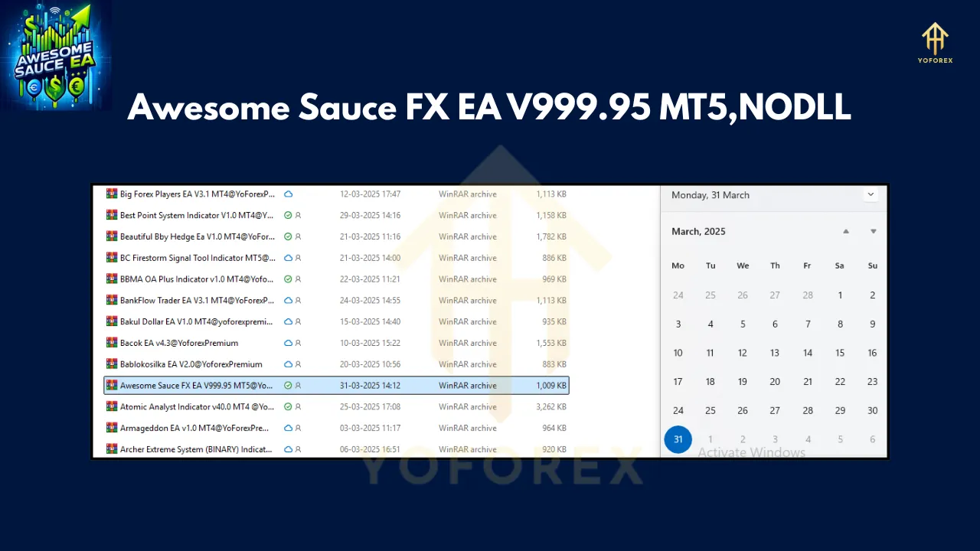The width and height of the screenshot is (980, 551).
Task: Click the date 31-03-2025 14:12
Action: tap(371, 386)
